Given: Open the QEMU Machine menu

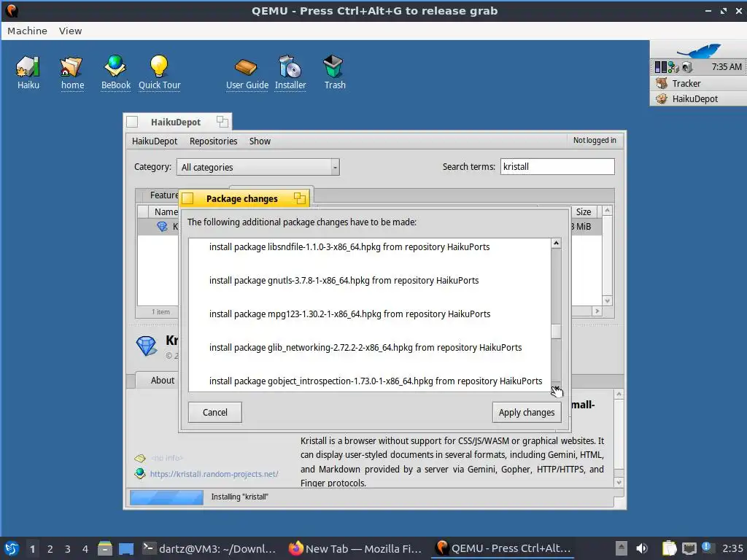Looking at the screenshot, I should point(27,31).
